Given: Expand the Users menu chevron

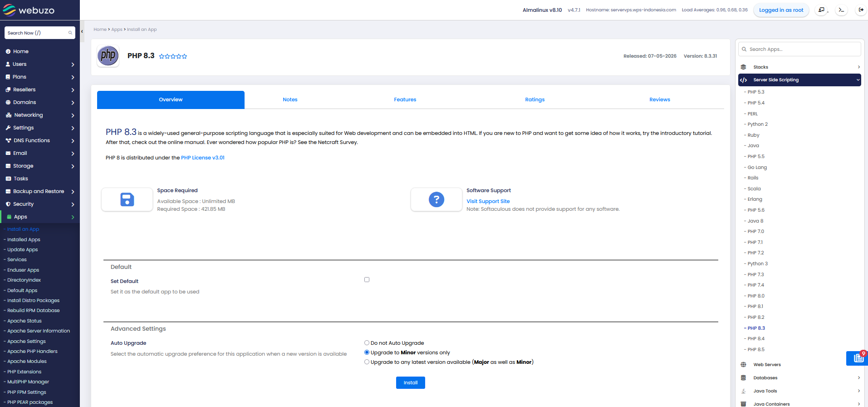Looking at the screenshot, I should pos(73,65).
